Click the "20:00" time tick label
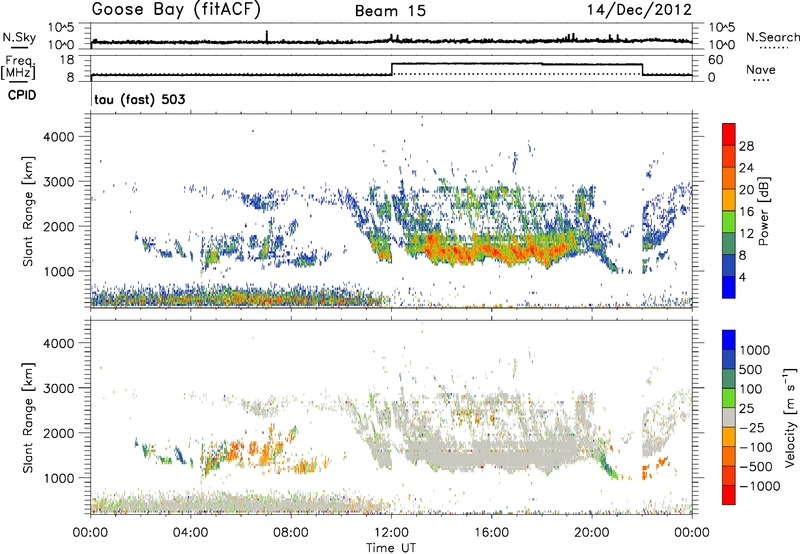800x554 pixels. [591, 533]
